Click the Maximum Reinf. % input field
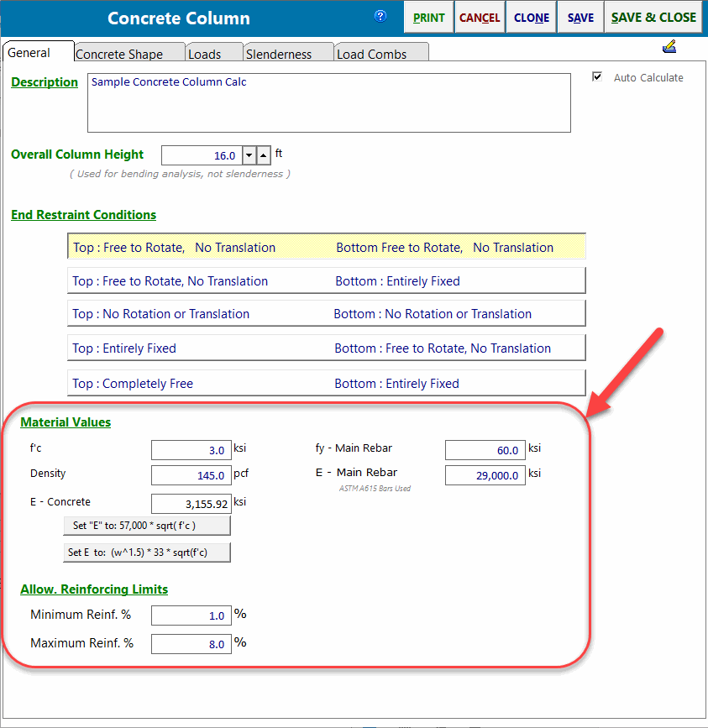 point(191,644)
